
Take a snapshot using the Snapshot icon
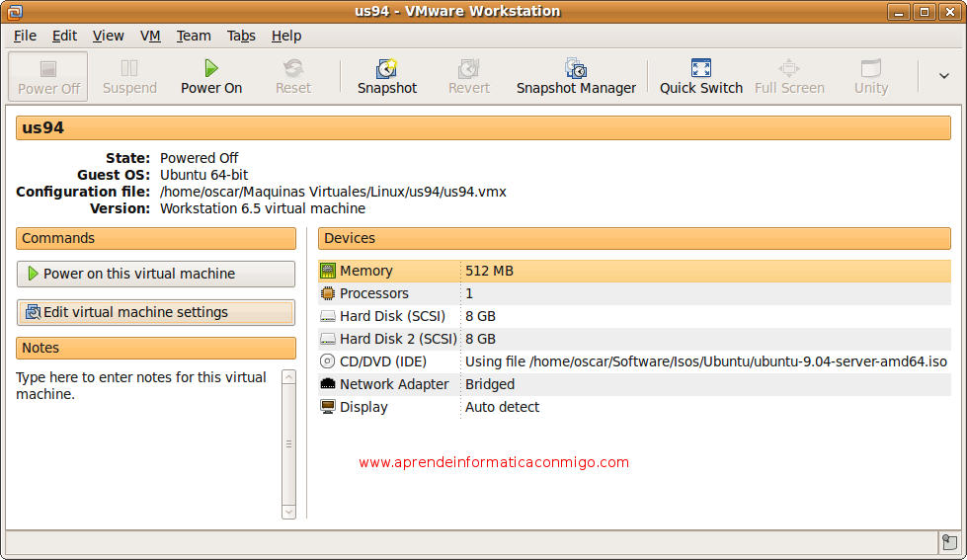click(386, 68)
